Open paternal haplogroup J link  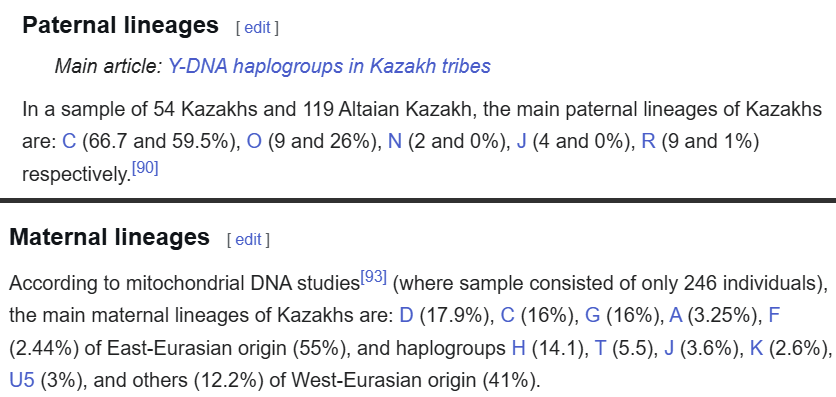click(x=521, y=142)
